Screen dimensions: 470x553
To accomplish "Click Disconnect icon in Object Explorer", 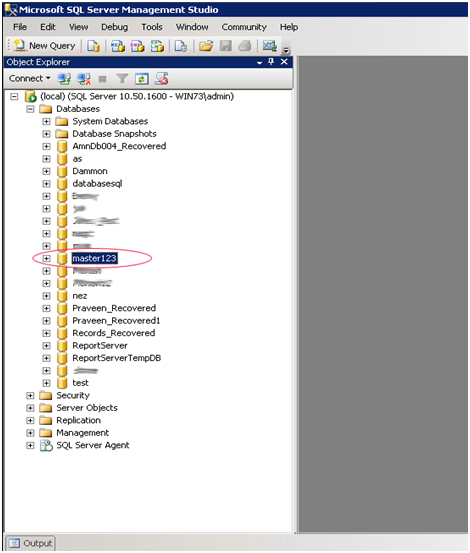I will 84,79.
